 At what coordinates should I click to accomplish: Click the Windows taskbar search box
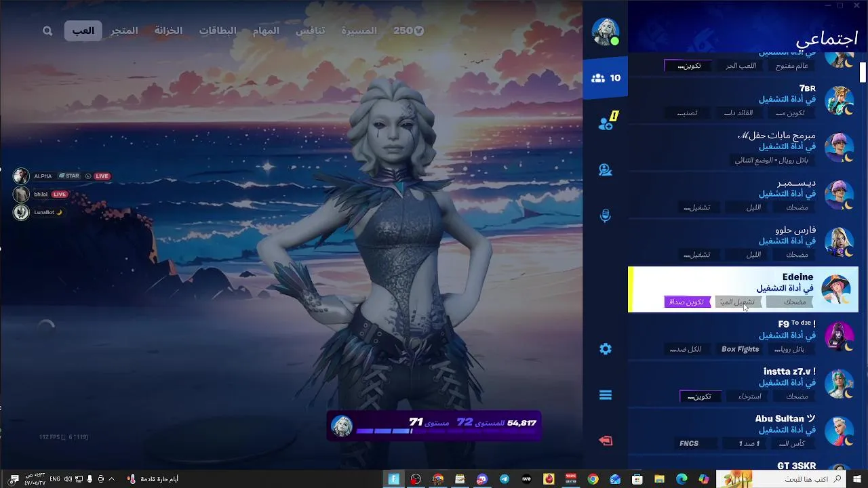pos(781,479)
